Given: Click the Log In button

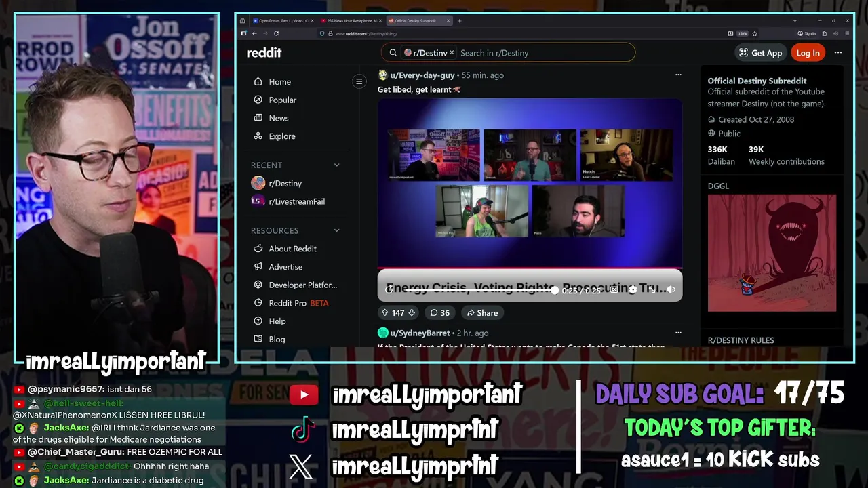Looking at the screenshot, I should click(808, 53).
